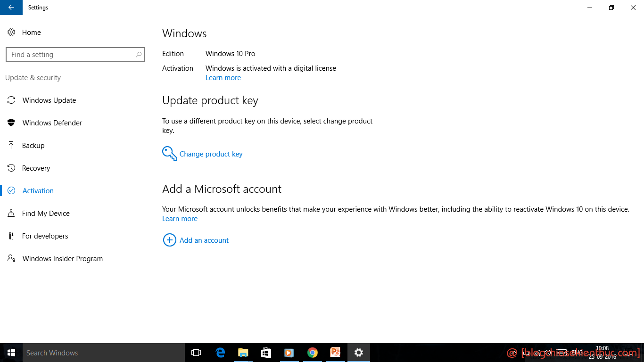Click Learn more under Microsoft account section

[180, 219]
